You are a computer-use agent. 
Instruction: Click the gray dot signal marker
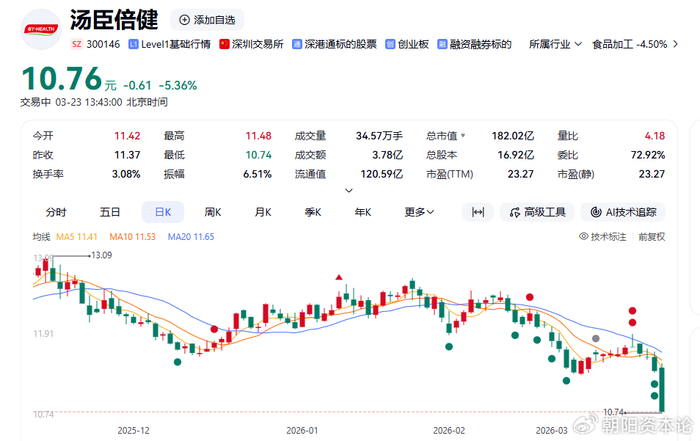[x=596, y=338]
